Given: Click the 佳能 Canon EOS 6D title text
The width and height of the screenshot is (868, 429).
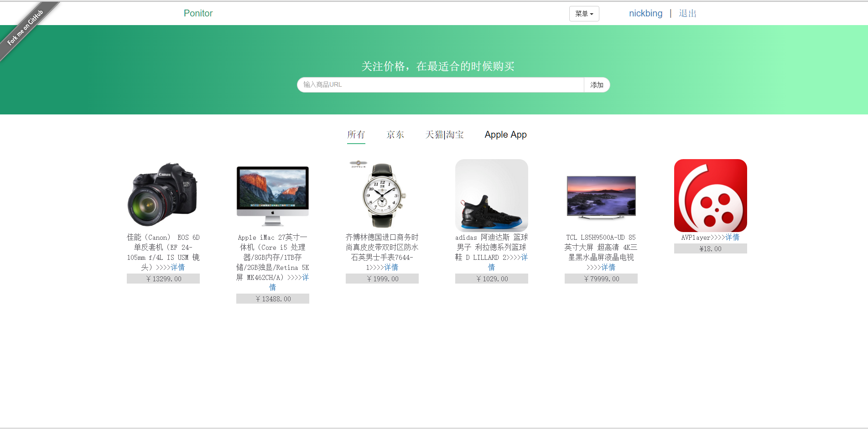Looking at the screenshot, I should (x=163, y=252).
